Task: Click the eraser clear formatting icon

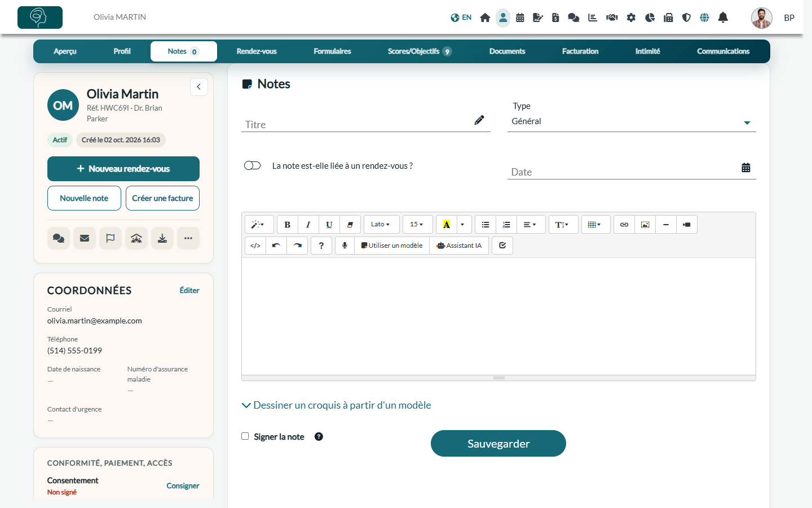Action: [350, 225]
